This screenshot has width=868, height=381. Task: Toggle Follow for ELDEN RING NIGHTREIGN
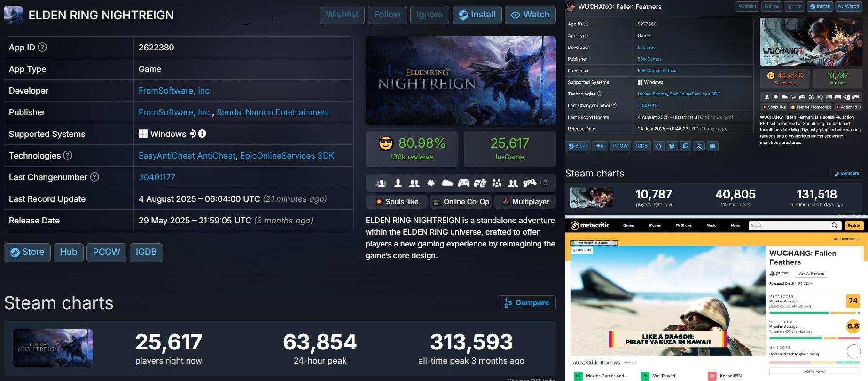(387, 15)
